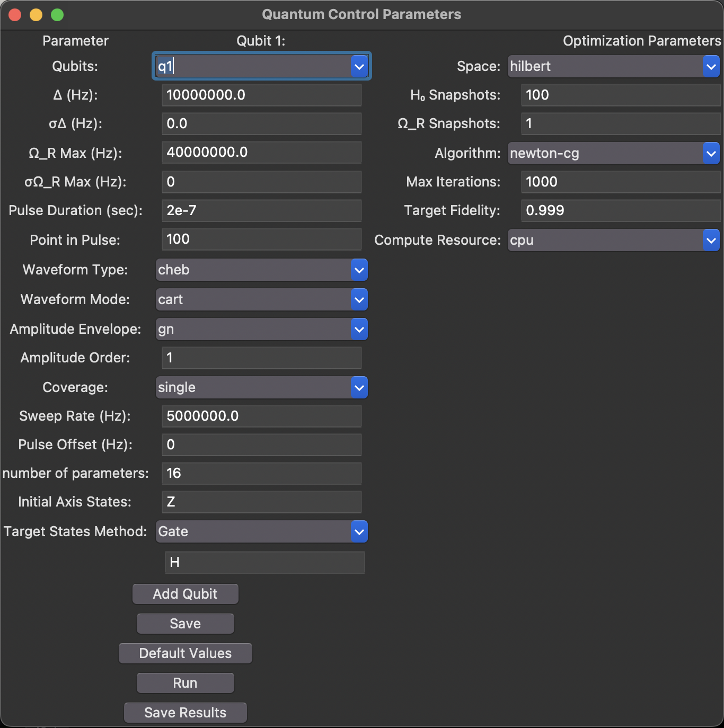Click the 'Optimization Parameters' heading
724x728 pixels.
pos(642,41)
